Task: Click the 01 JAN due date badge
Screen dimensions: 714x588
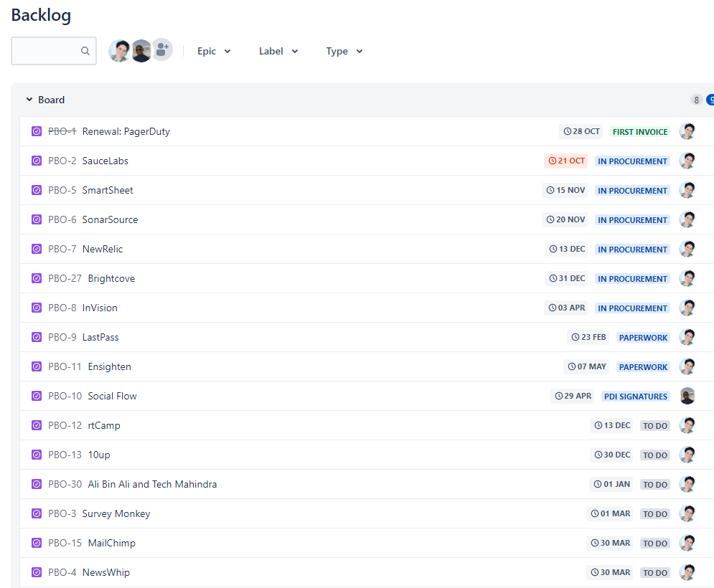Action: click(x=611, y=484)
